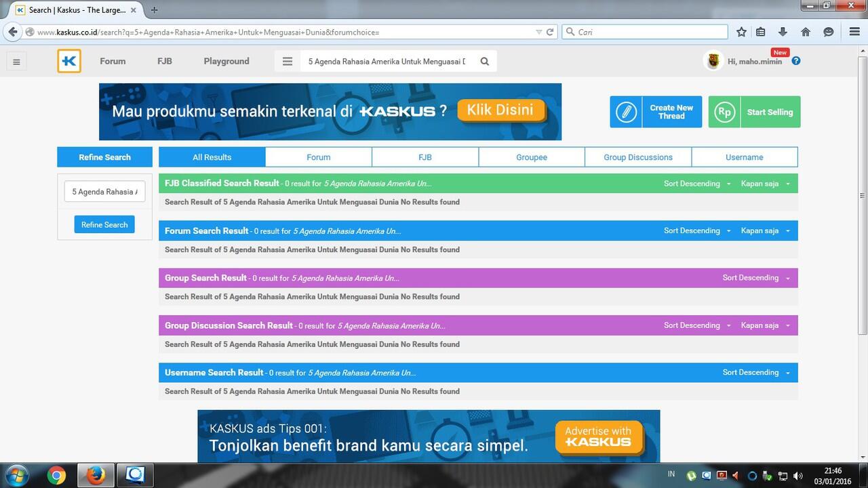
Task: Click the Firefox back arrow button
Action: pos(12,32)
